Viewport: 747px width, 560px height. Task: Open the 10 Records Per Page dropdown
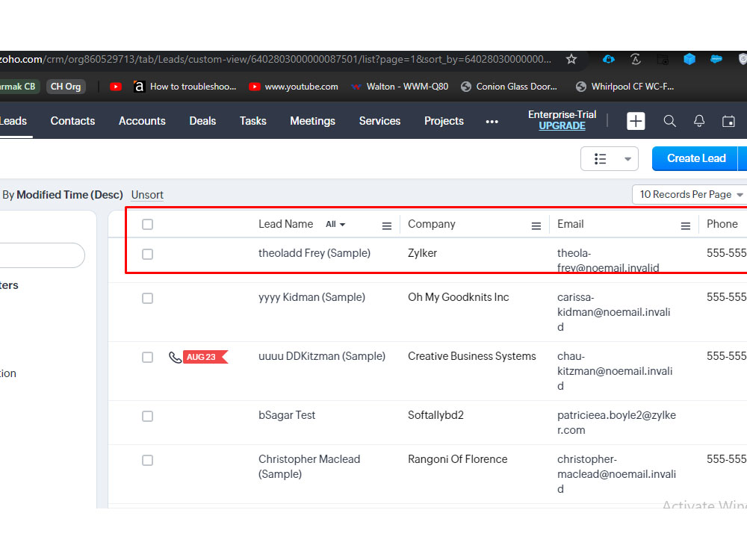point(691,195)
